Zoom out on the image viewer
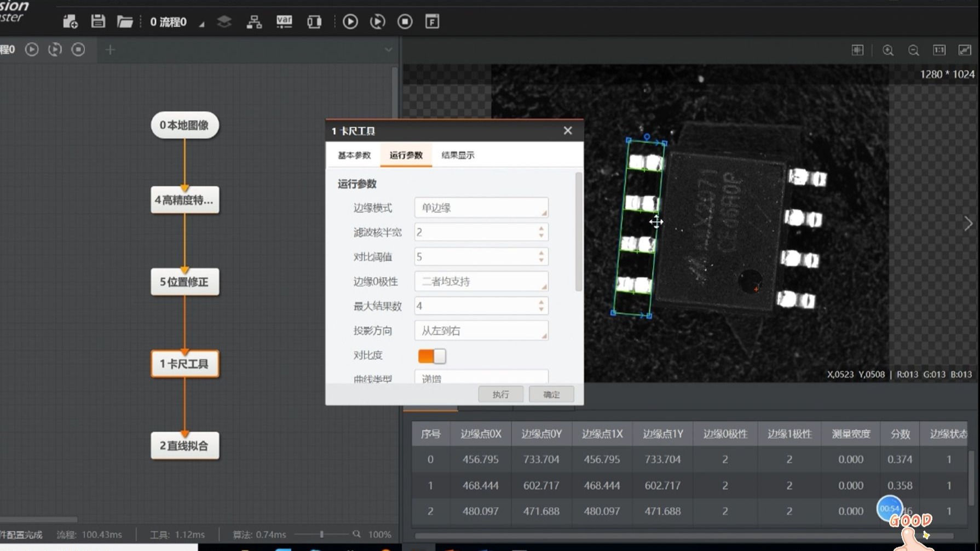 click(x=914, y=50)
